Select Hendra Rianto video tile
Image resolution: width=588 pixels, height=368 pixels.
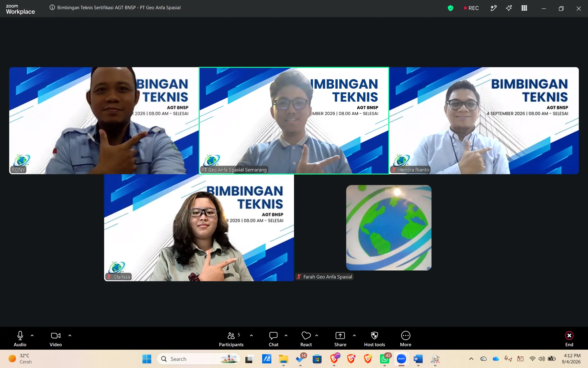(x=484, y=121)
